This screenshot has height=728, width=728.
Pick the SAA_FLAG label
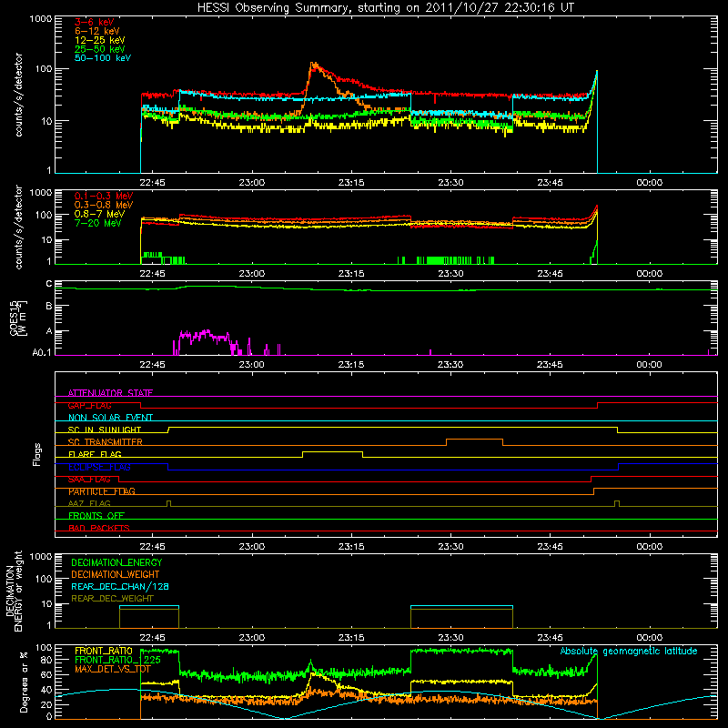(89, 480)
